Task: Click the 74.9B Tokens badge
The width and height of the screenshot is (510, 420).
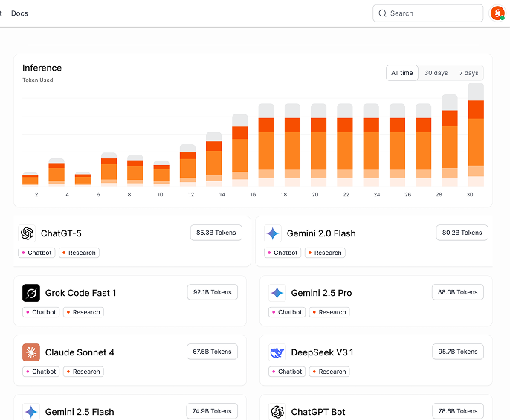Action: pyautogui.click(x=212, y=411)
